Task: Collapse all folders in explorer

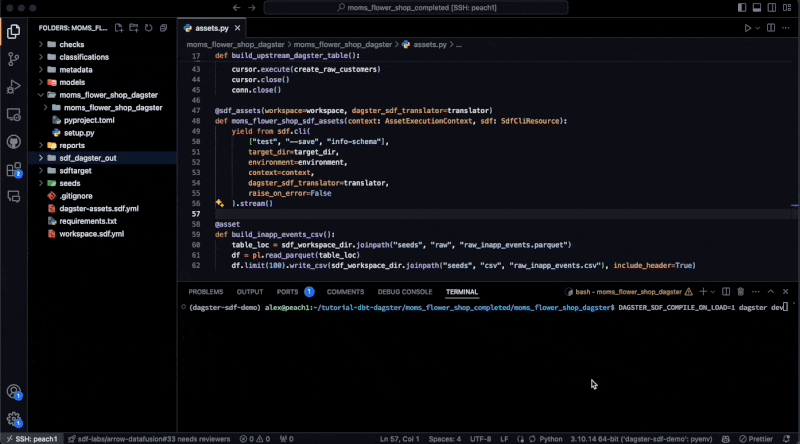Action: 163,28
